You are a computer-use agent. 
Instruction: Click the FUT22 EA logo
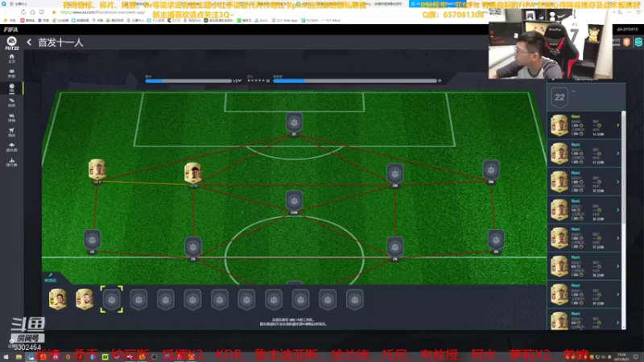(x=11, y=43)
